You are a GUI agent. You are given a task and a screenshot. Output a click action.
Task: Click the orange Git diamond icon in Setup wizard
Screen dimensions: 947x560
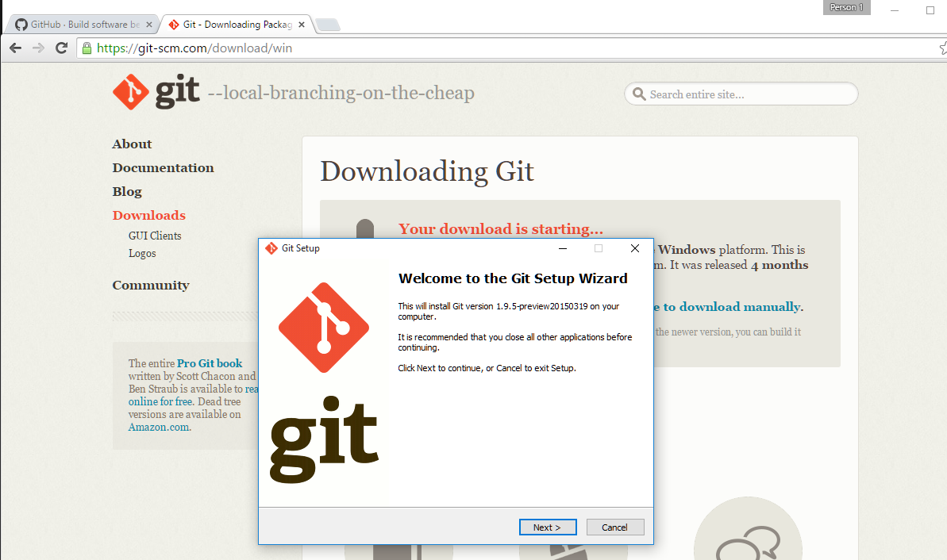coord(323,326)
